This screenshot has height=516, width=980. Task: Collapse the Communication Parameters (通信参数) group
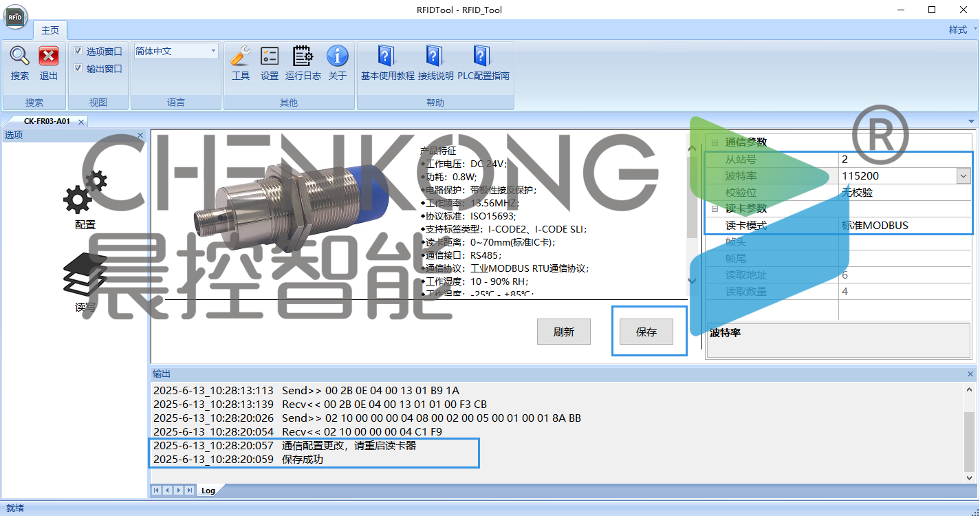[715, 142]
